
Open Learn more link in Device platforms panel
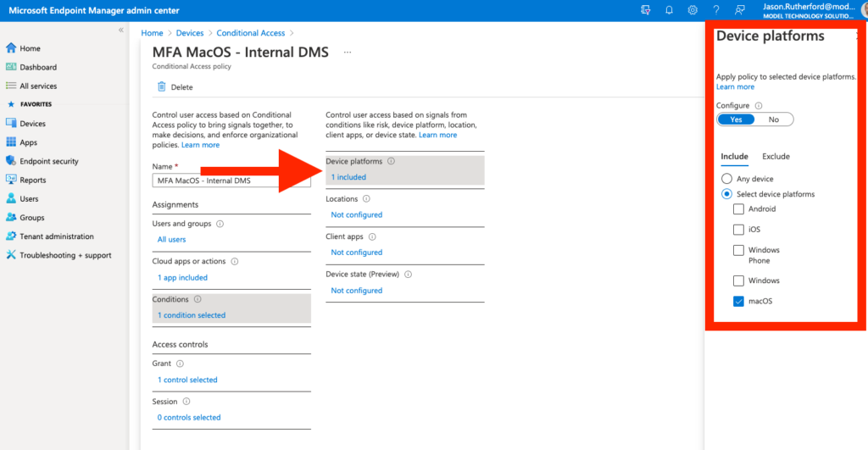tap(735, 87)
